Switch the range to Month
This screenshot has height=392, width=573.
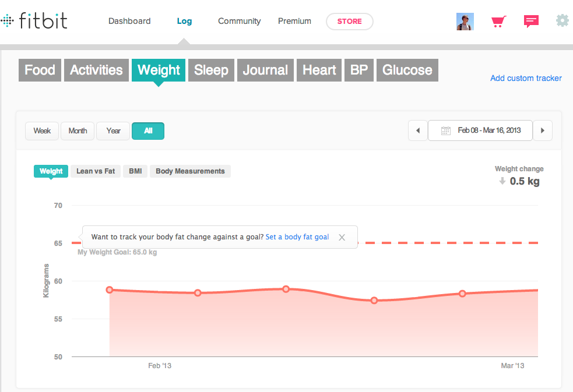click(78, 131)
